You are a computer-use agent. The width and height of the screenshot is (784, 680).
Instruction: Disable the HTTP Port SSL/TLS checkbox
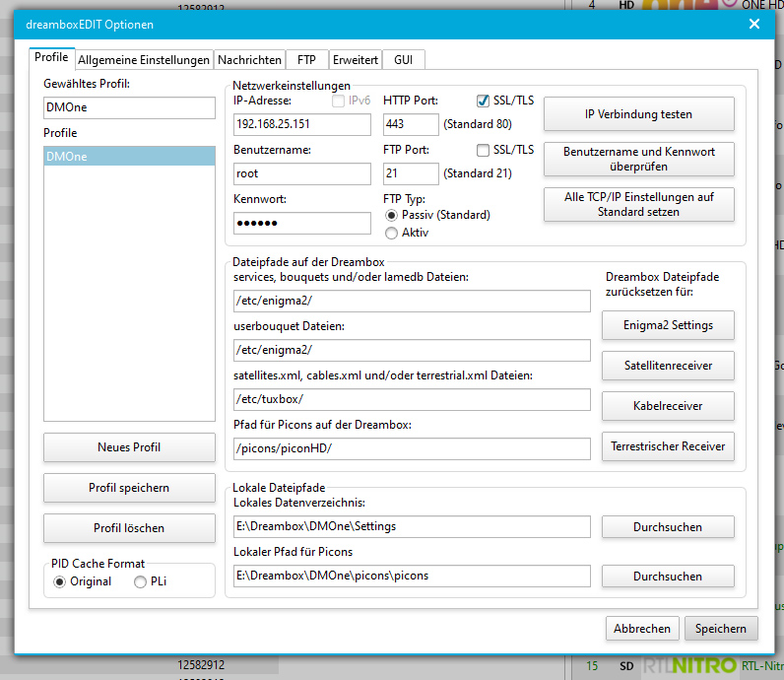[x=484, y=101]
